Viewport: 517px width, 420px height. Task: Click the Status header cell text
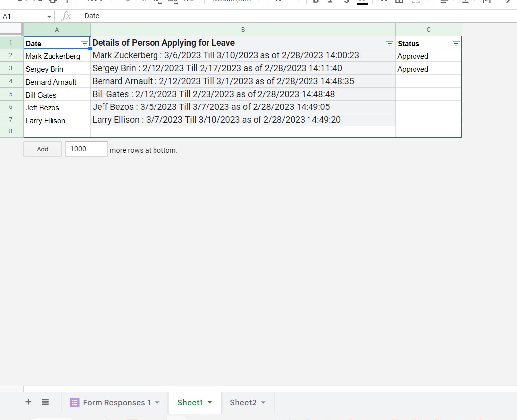click(409, 44)
